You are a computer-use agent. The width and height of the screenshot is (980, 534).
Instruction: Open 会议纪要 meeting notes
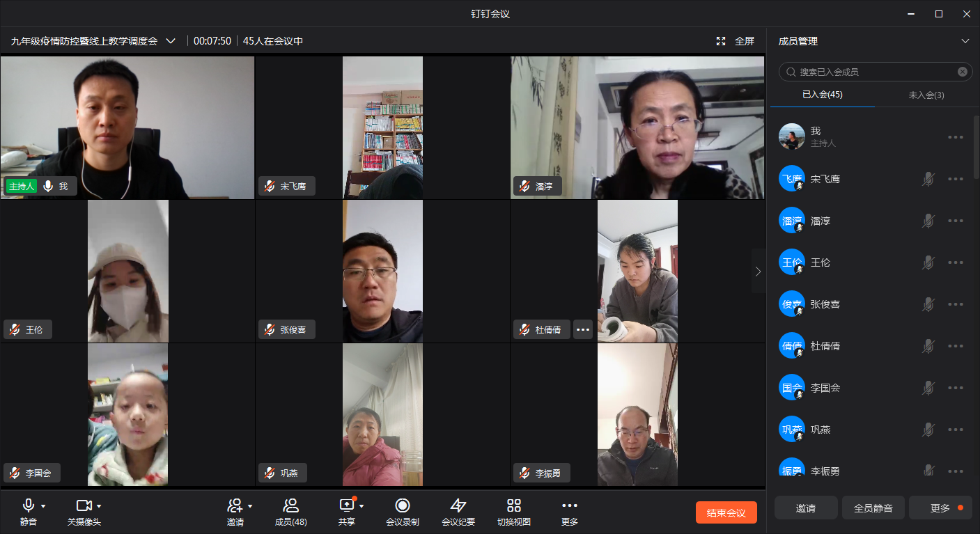pos(458,505)
